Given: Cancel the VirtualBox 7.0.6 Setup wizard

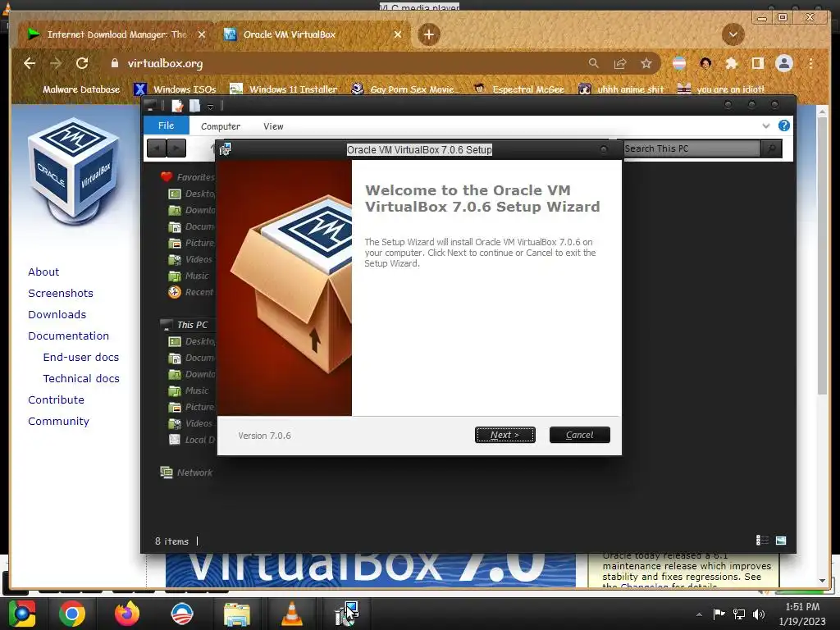Looking at the screenshot, I should pyautogui.click(x=580, y=435).
